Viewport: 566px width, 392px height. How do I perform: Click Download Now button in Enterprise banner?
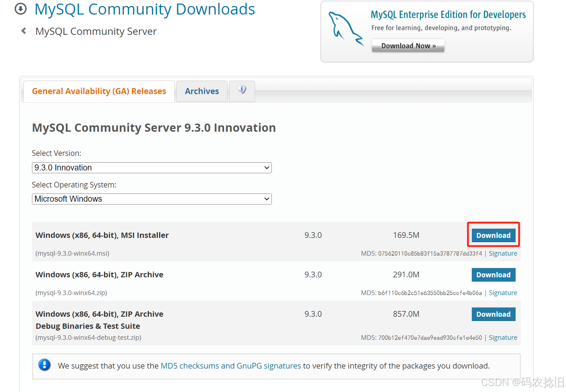pyautogui.click(x=408, y=46)
